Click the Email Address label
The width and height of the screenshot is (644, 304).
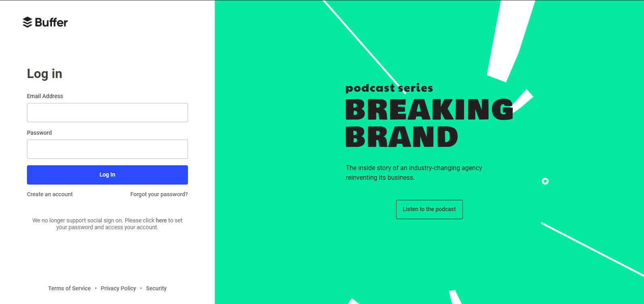tap(45, 96)
